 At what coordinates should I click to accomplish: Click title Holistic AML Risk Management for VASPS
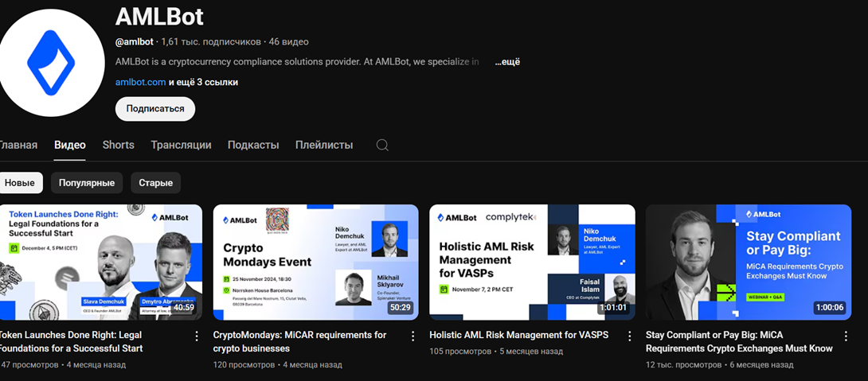click(x=518, y=335)
